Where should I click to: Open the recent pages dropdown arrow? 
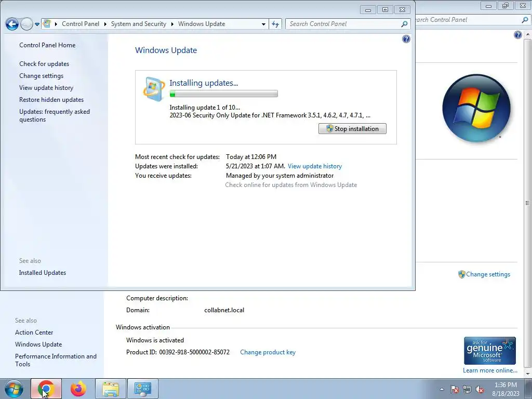(x=37, y=24)
